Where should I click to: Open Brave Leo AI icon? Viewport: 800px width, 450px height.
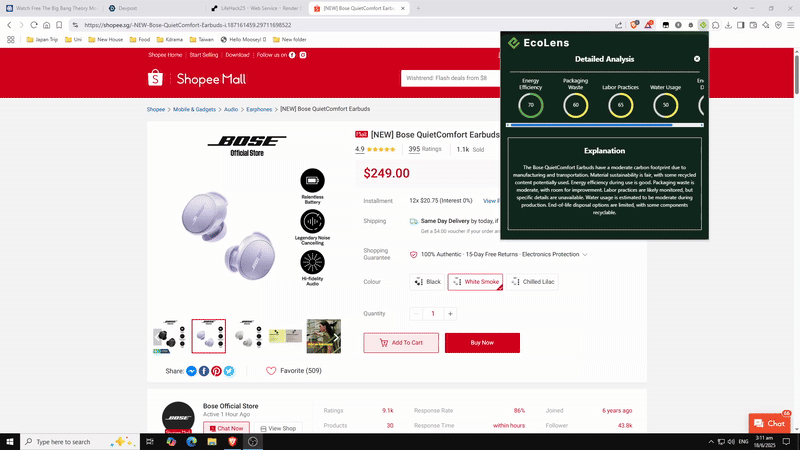pyautogui.click(x=766, y=25)
